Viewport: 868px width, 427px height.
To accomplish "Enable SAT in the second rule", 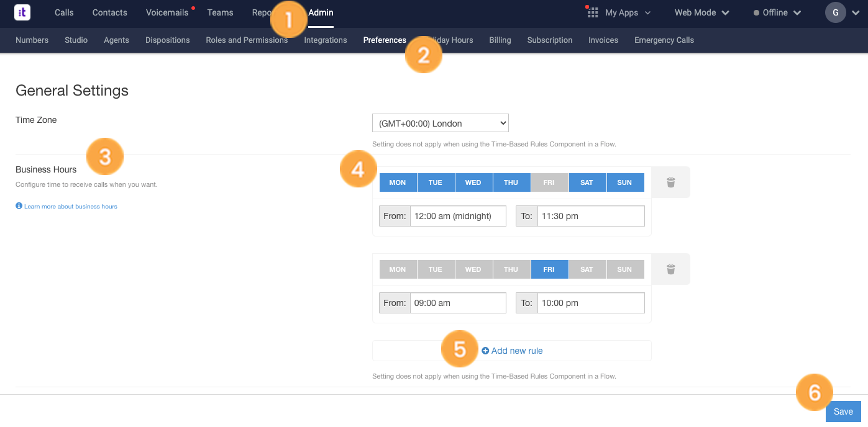I will (x=587, y=269).
